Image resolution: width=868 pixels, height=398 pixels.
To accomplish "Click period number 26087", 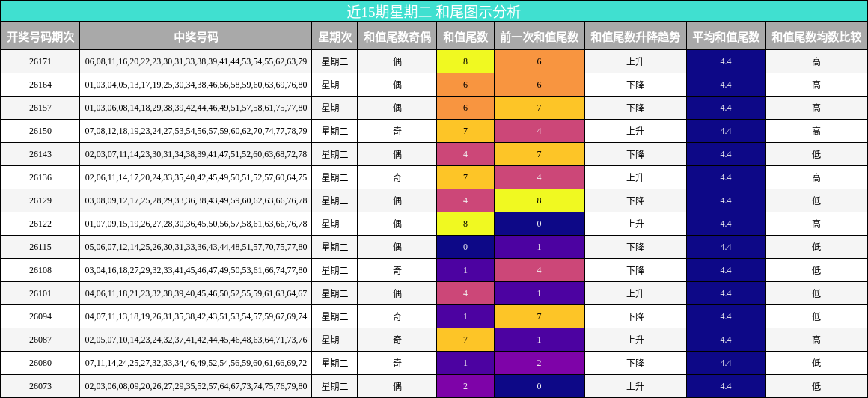I will [40, 340].
